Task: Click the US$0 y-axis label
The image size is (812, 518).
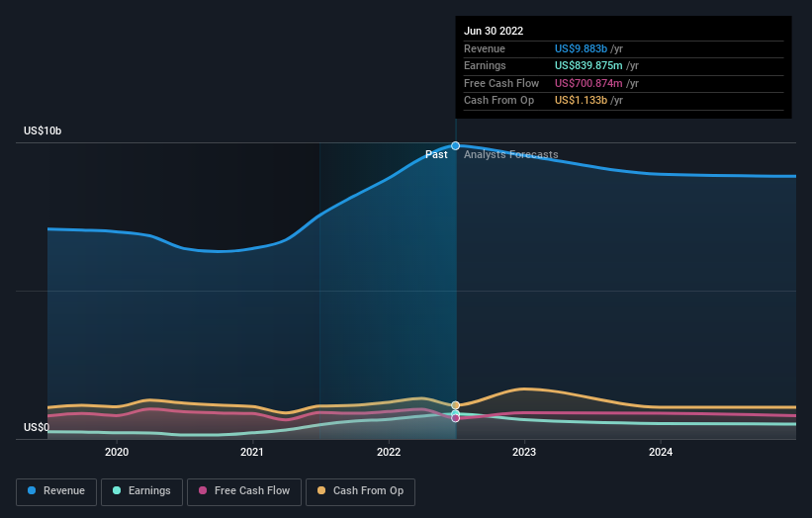Action: point(37,427)
